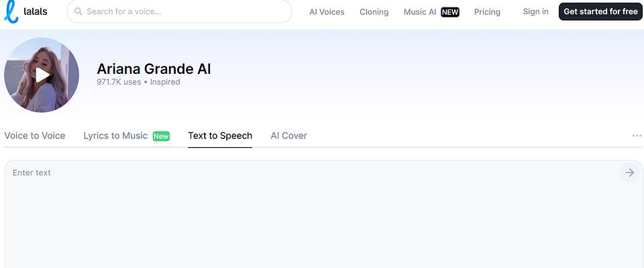Click the Sign in link
The image size is (644, 268).
(x=535, y=11)
